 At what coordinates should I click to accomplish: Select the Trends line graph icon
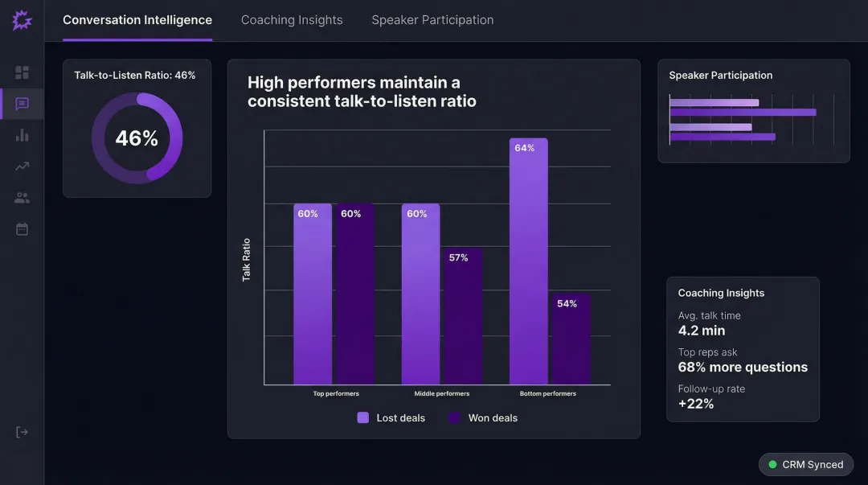click(22, 166)
